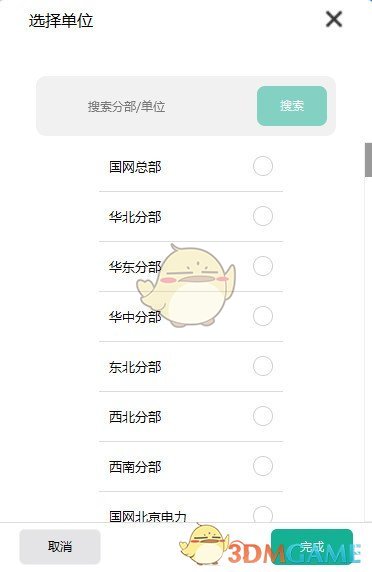Screen dimensions: 372x572
Task: Select the 西北分部 radio button
Action: [263, 416]
